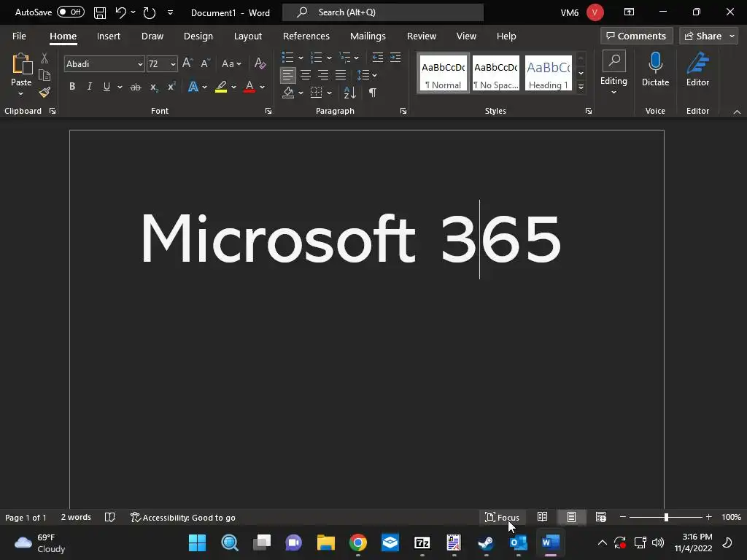Expand borders dropdown arrow
The image size is (747, 560).
tap(329, 93)
